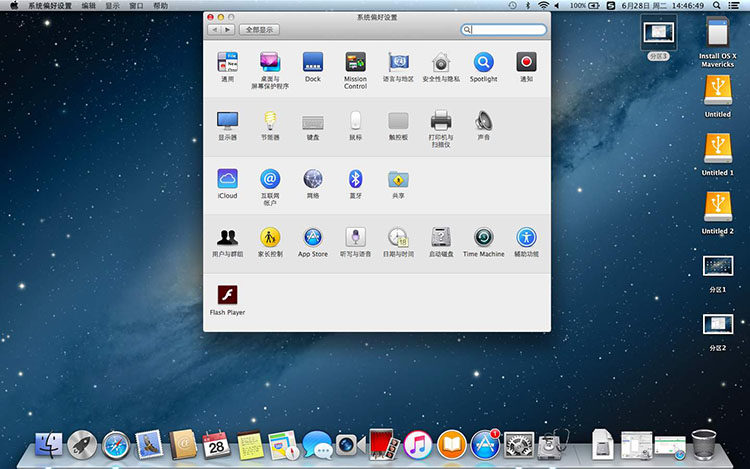Open Mission Control preferences
This screenshot has width=750, height=469.
point(355,70)
